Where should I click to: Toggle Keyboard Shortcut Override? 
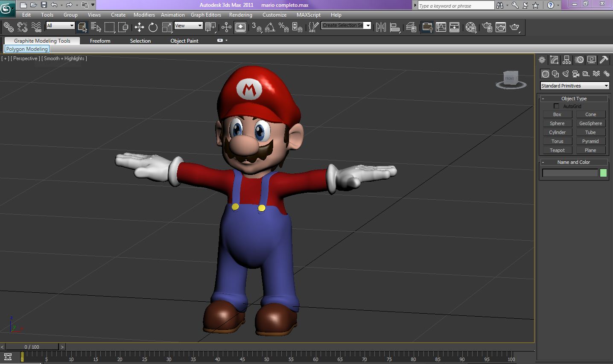(240, 27)
